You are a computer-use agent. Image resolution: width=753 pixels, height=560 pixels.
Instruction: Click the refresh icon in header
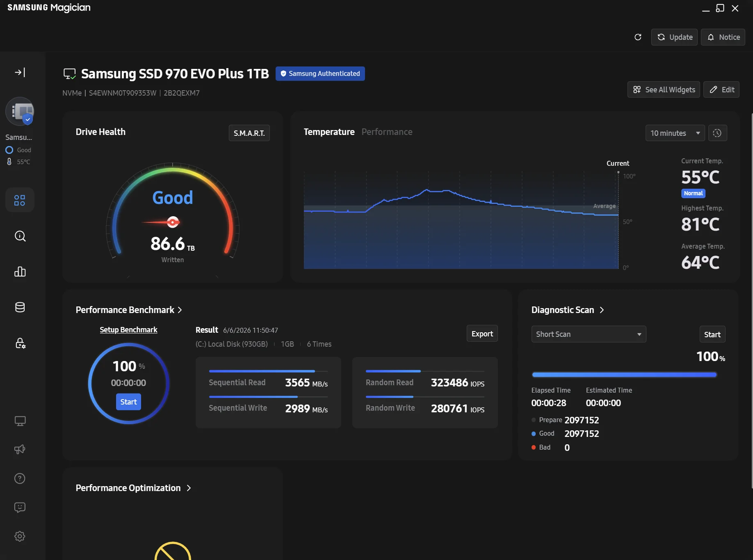click(638, 37)
